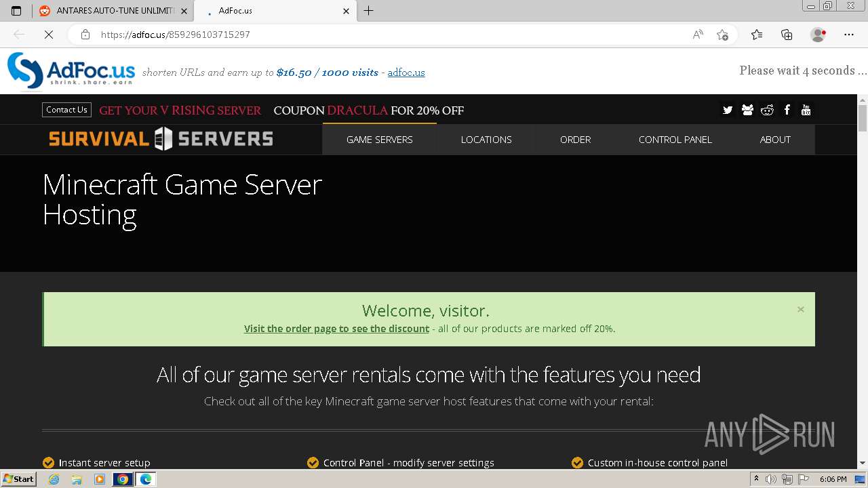This screenshot has width=868, height=488.
Task: Stop loading the page
Action: click(49, 35)
